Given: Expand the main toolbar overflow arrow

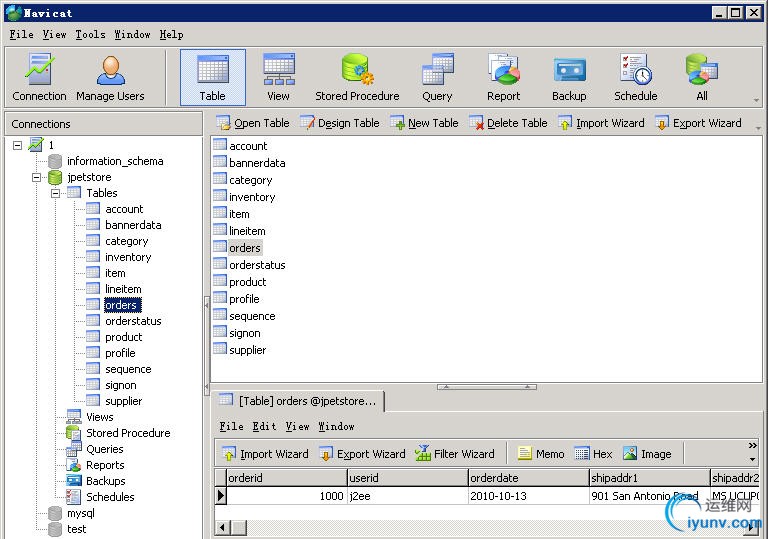Looking at the screenshot, I should point(756,100).
